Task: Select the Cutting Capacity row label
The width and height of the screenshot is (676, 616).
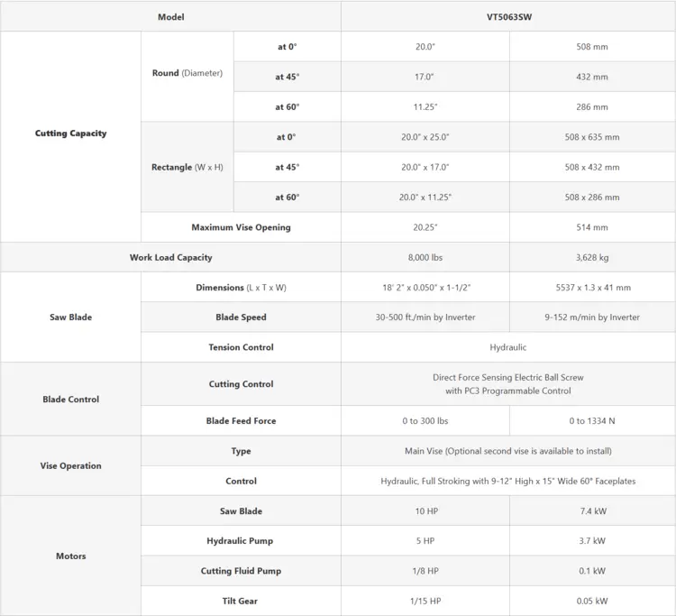Action: [x=70, y=133]
